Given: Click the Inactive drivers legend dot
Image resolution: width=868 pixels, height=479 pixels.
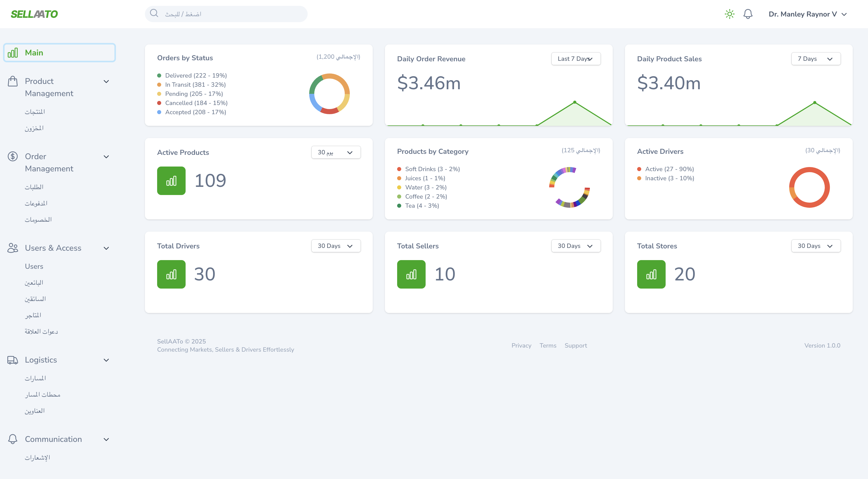Looking at the screenshot, I should pyautogui.click(x=639, y=178).
